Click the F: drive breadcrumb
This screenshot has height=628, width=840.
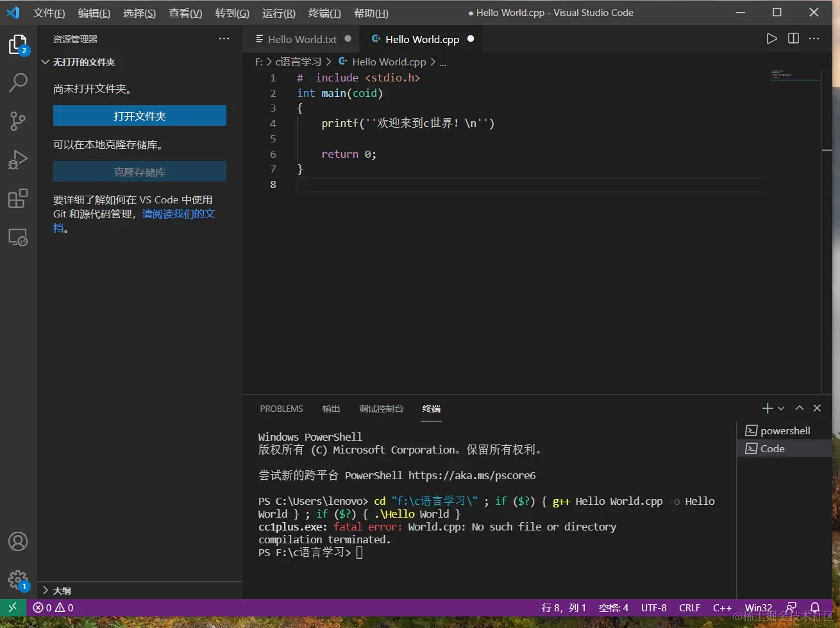pos(259,62)
